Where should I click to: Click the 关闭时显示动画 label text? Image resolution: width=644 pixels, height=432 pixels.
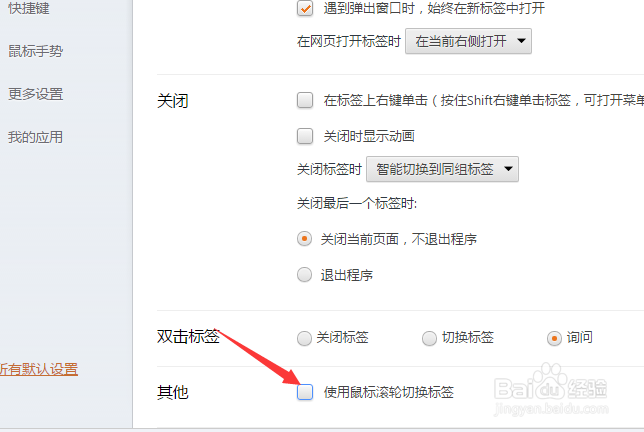tap(369, 136)
